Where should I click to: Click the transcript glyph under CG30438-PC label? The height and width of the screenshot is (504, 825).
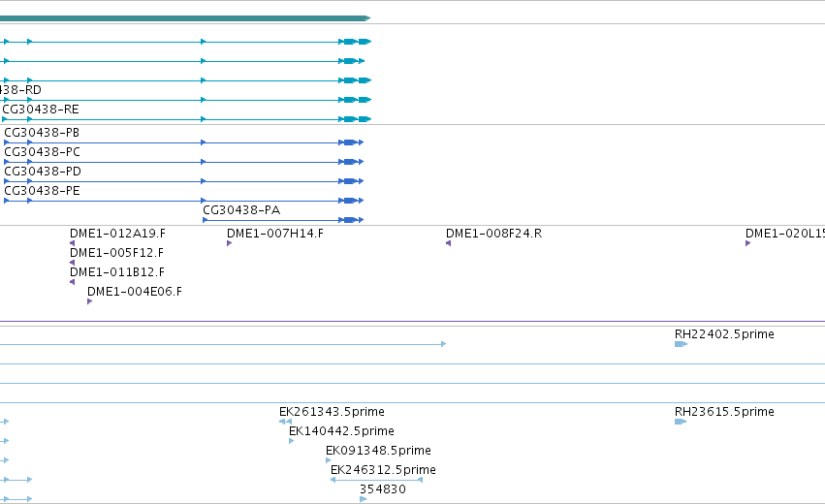pyautogui.click(x=183, y=162)
